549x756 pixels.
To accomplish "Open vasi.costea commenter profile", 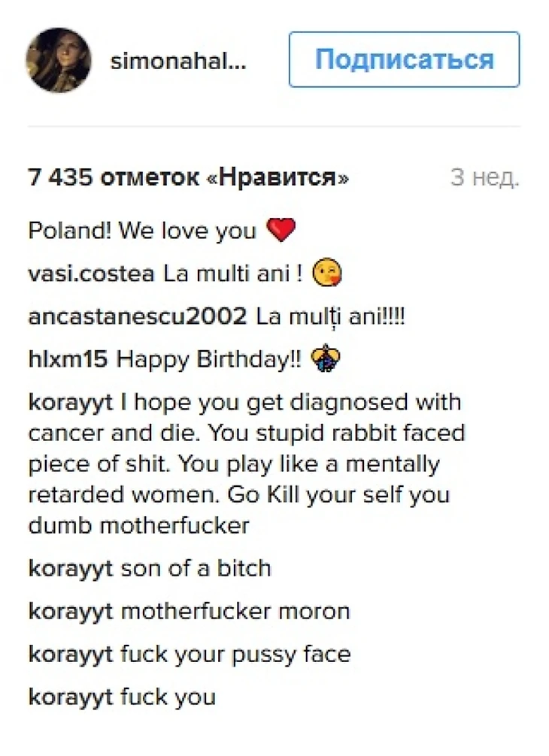I will pos(92,274).
